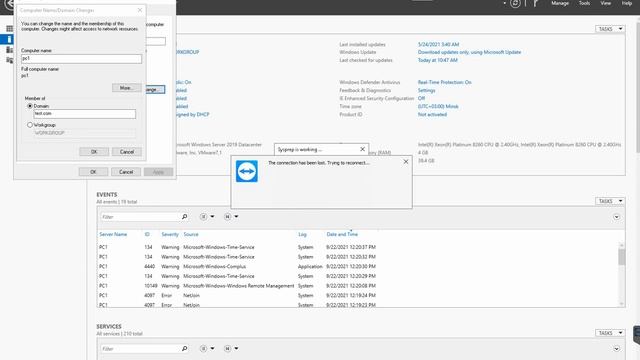Open the View menu

pyautogui.click(x=605, y=3)
